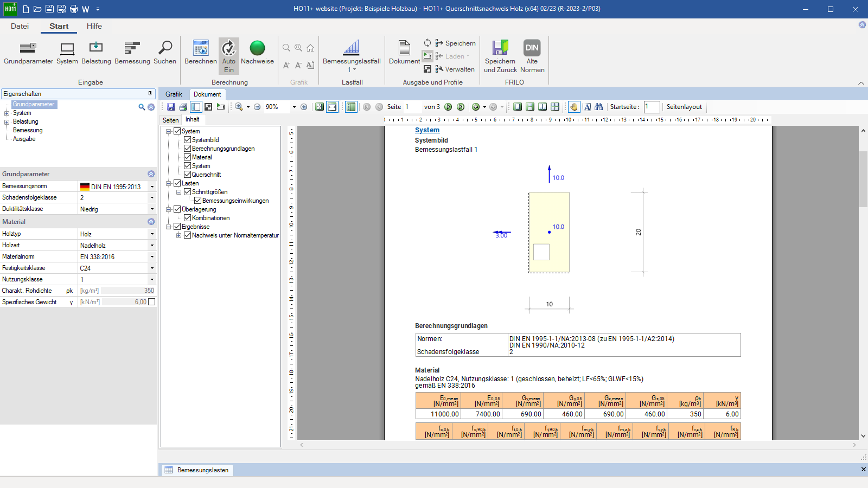Click the fit page width icon

pos(332,107)
